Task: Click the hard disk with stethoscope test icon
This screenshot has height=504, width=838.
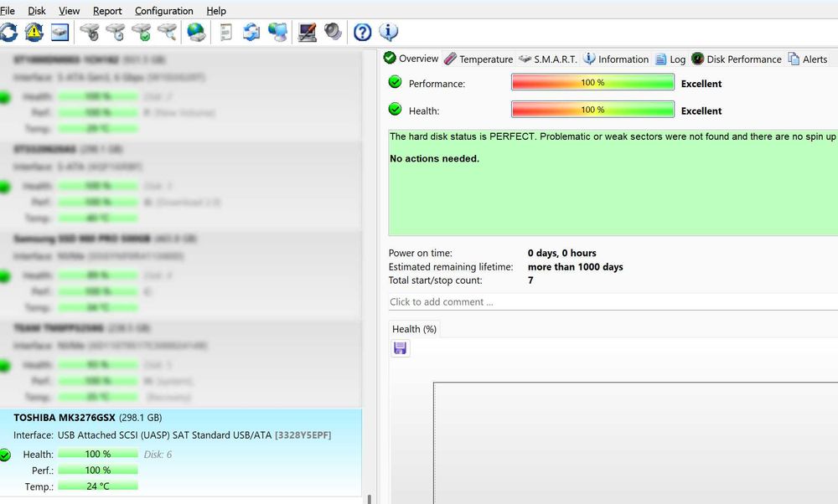Action: pos(90,32)
